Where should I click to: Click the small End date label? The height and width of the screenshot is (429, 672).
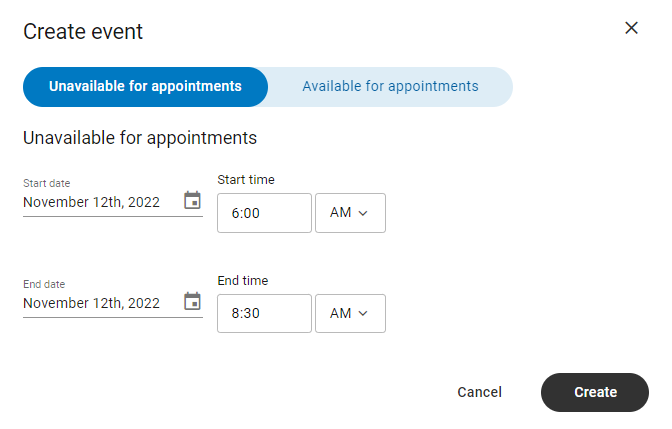(44, 284)
